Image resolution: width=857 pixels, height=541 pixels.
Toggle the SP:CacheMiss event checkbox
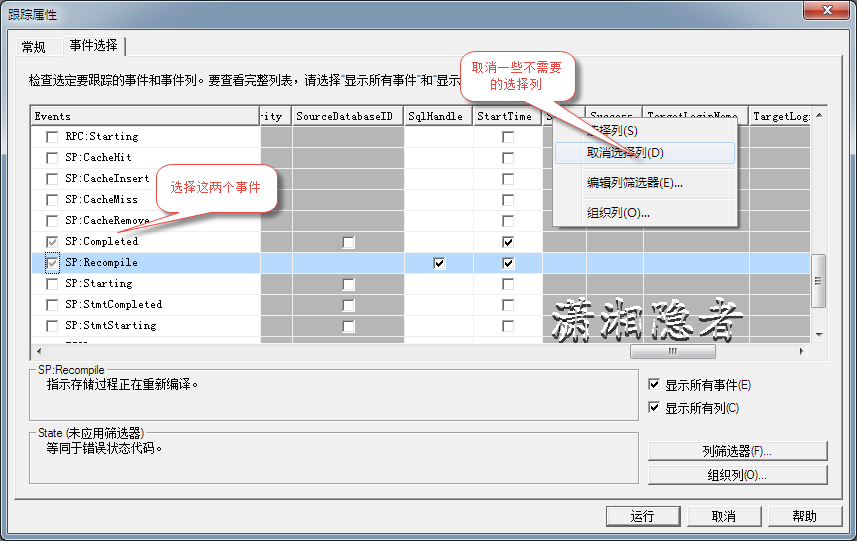[52, 200]
